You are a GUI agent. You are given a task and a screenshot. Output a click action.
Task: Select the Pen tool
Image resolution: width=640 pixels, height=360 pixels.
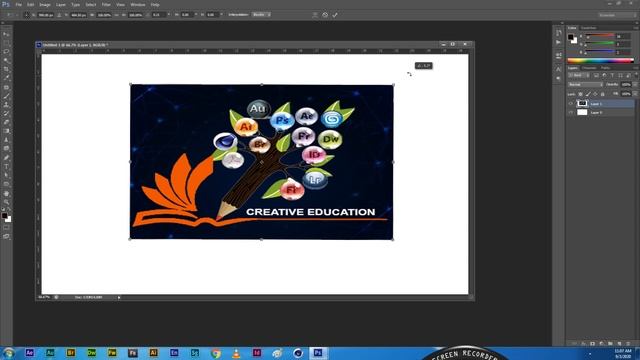point(6,158)
